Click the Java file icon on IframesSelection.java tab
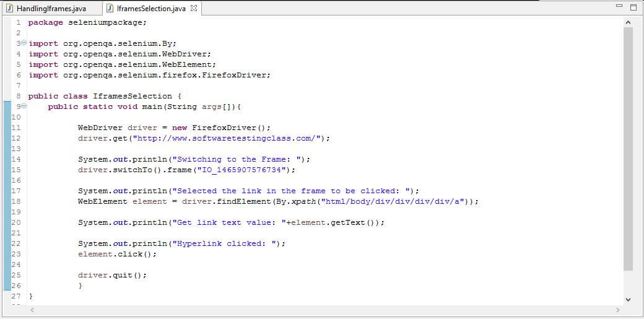Viewport: 644px width, 319px height. click(x=109, y=8)
